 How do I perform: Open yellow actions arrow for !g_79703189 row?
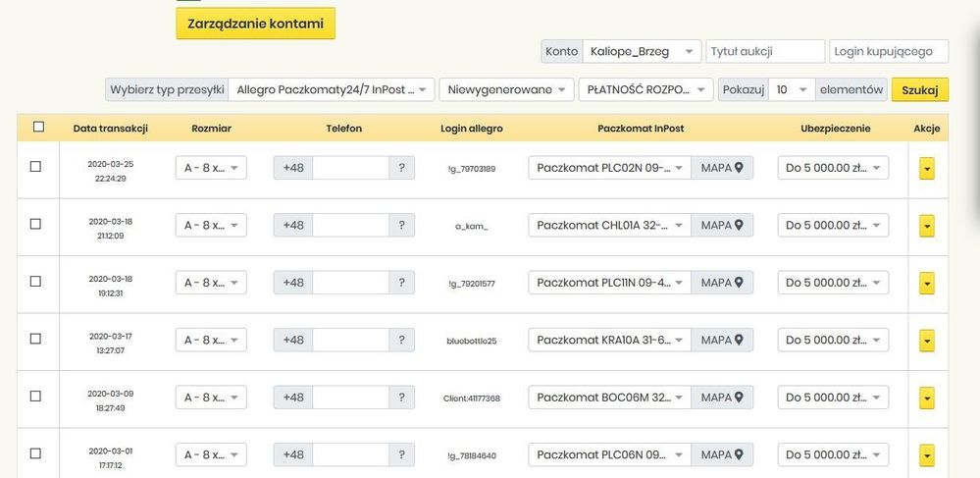[927, 168]
